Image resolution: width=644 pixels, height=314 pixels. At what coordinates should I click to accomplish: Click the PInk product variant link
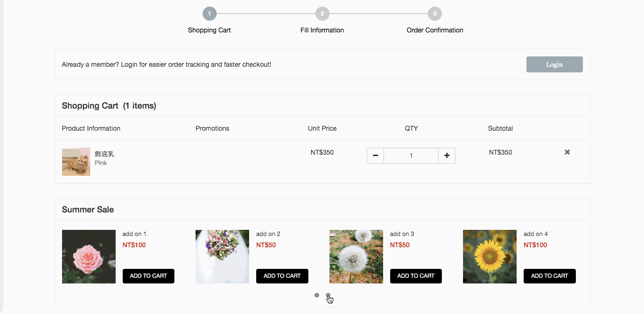100,163
